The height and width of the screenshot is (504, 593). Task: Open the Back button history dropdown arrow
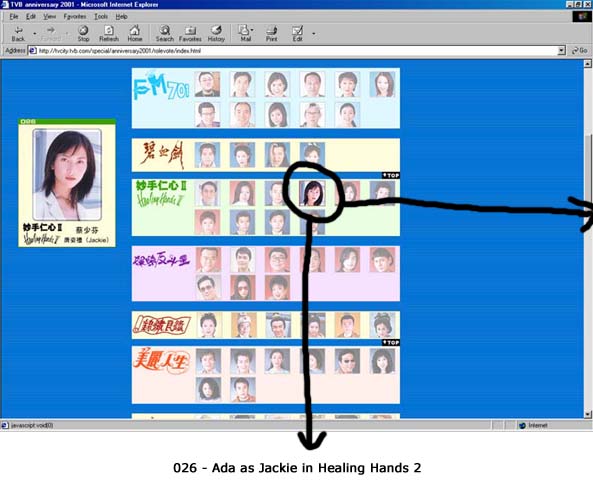pyautogui.click(x=35, y=34)
